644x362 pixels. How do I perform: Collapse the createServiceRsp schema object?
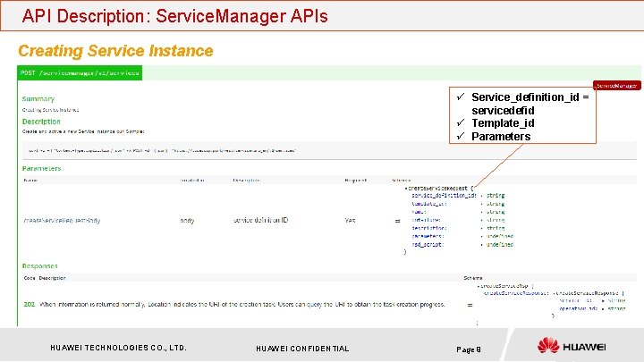click(479, 286)
